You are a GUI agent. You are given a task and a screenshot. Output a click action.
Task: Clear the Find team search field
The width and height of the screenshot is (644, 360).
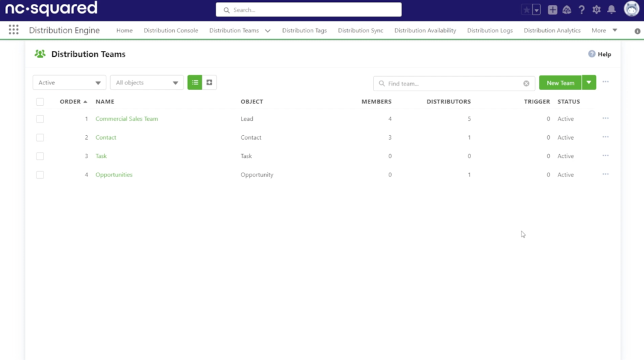pyautogui.click(x=526, y=83)
